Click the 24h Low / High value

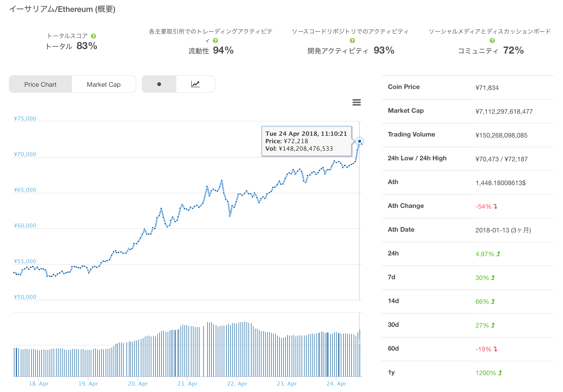501,159
